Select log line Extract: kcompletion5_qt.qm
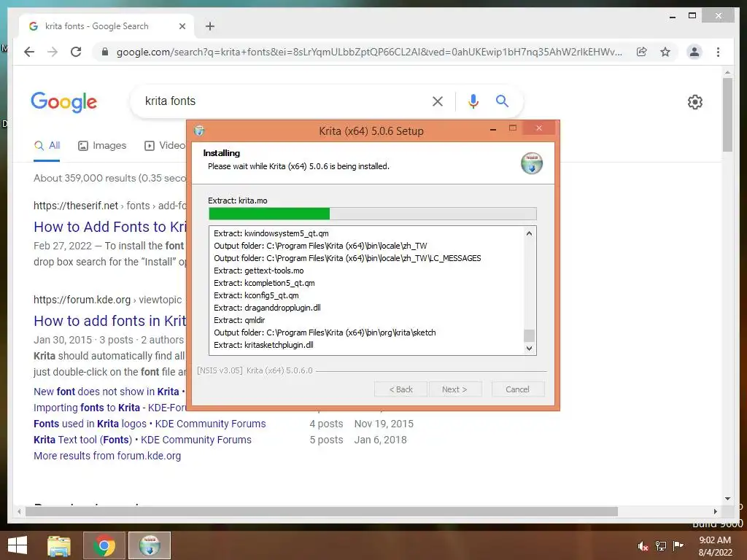Image resolution: width=747 pixels, height=560 pixels. click(264, 283)
